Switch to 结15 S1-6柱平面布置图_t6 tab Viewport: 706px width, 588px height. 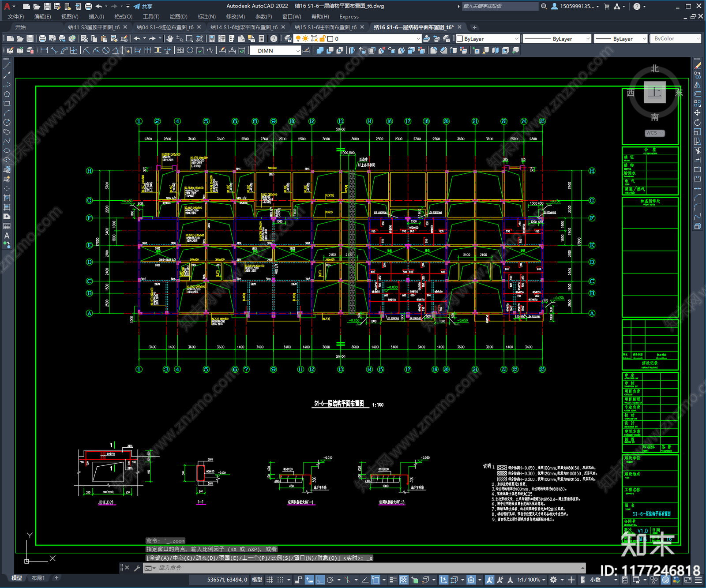coord(326,27)
